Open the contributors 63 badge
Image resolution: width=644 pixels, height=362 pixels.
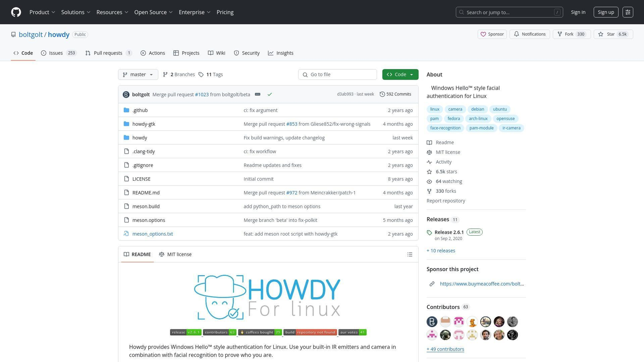click(x=219, y=332)
